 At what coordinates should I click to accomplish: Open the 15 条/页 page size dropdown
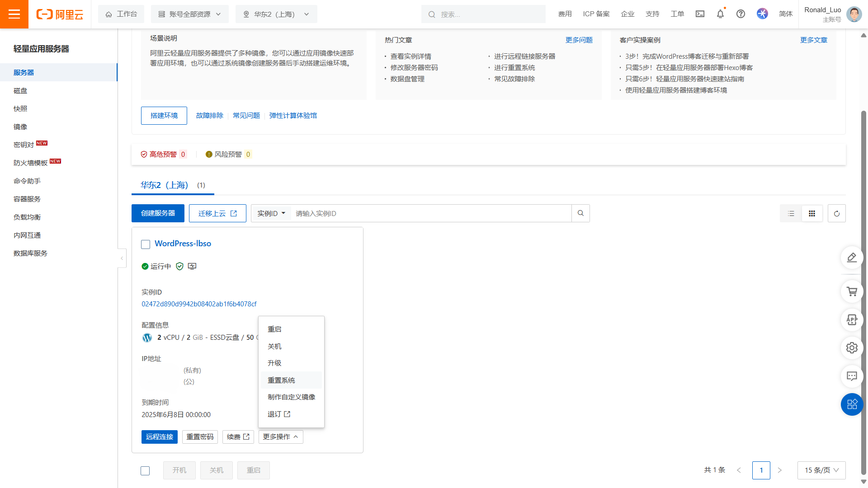coord(821,470)
